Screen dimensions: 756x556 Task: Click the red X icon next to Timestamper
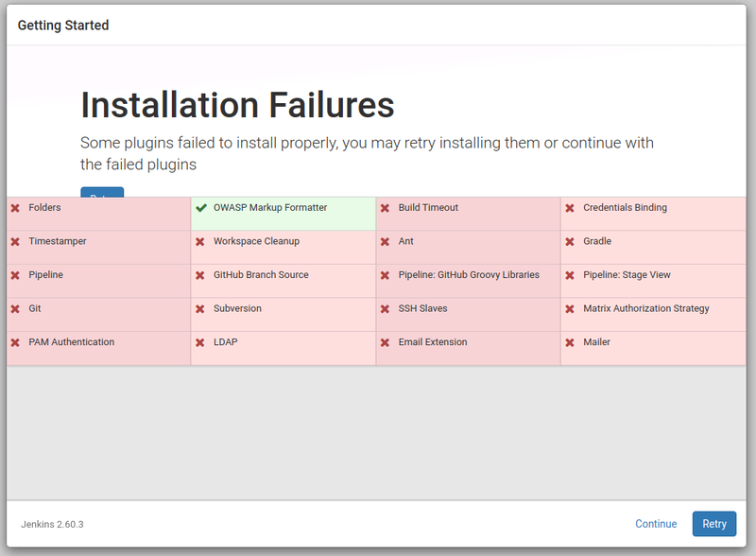tap(15, 242)
